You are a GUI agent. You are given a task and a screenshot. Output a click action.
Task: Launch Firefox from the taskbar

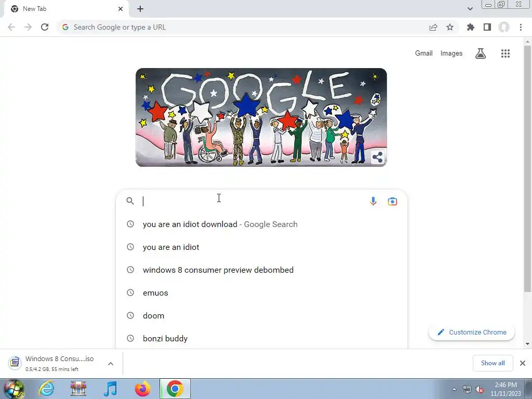142,389
